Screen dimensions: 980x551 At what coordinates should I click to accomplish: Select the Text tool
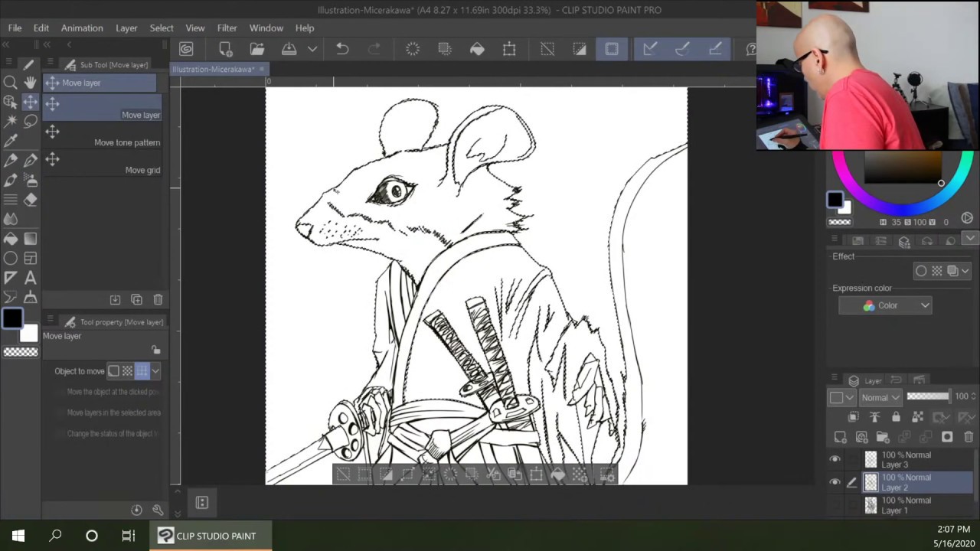click(30, 278)
